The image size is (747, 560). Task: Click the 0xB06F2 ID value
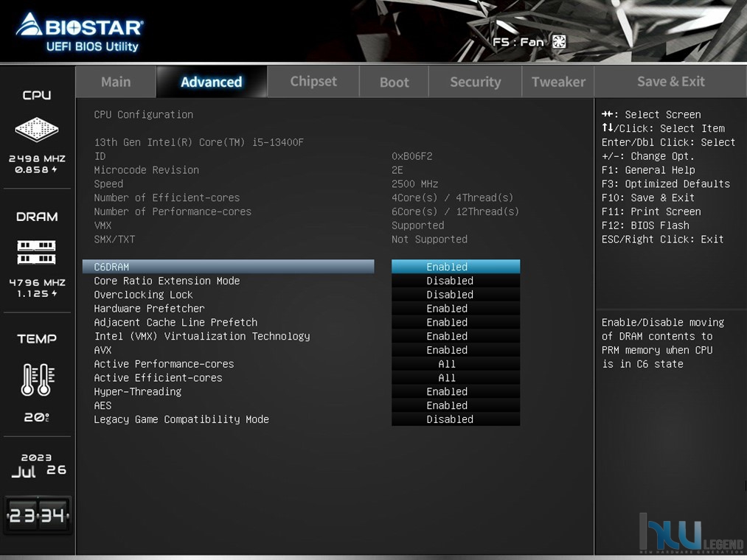tap(412, 155)
